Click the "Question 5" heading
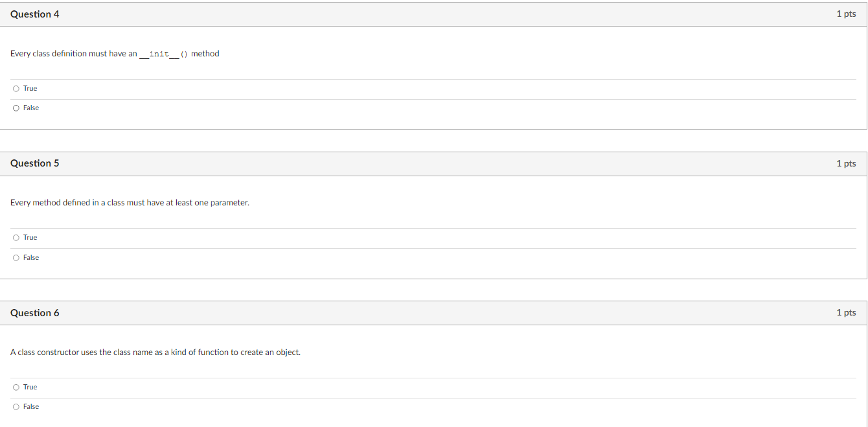 [35, 163]
